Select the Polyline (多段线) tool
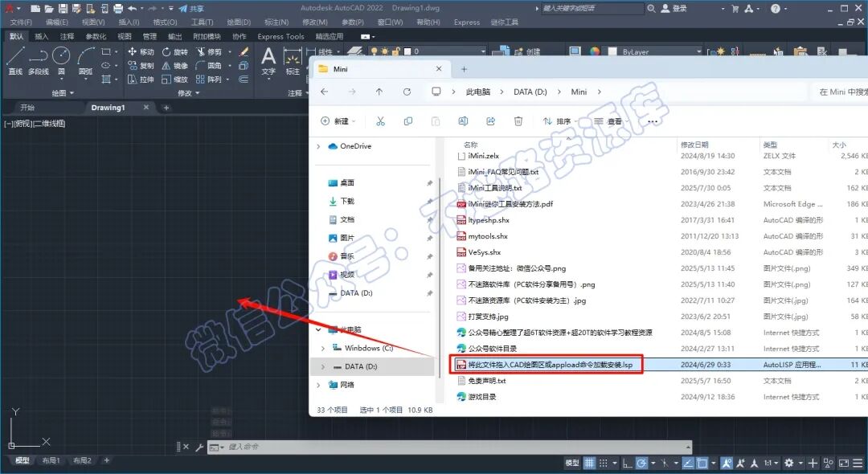The width and height of the screenshot is (868, 474). tap(39, 61)
